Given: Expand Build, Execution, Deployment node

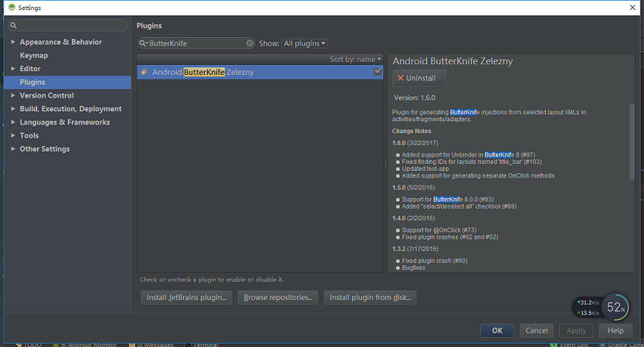Looking at the screenshot, I should (x=13, y=109).
